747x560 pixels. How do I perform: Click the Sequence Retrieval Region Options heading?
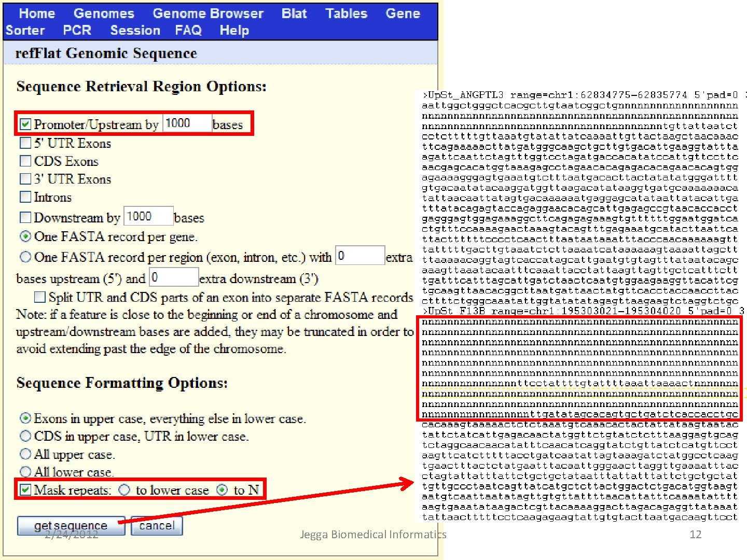(141, 86)
